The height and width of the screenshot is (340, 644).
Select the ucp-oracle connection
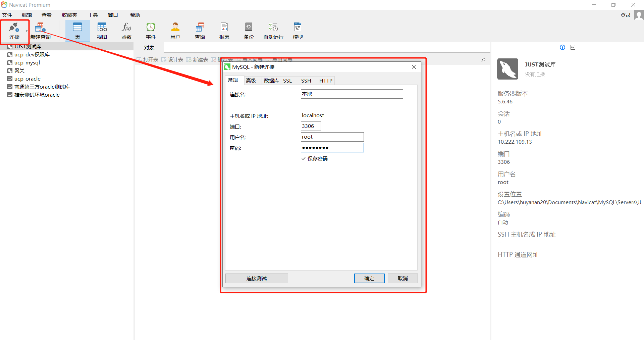pos(28,79)
